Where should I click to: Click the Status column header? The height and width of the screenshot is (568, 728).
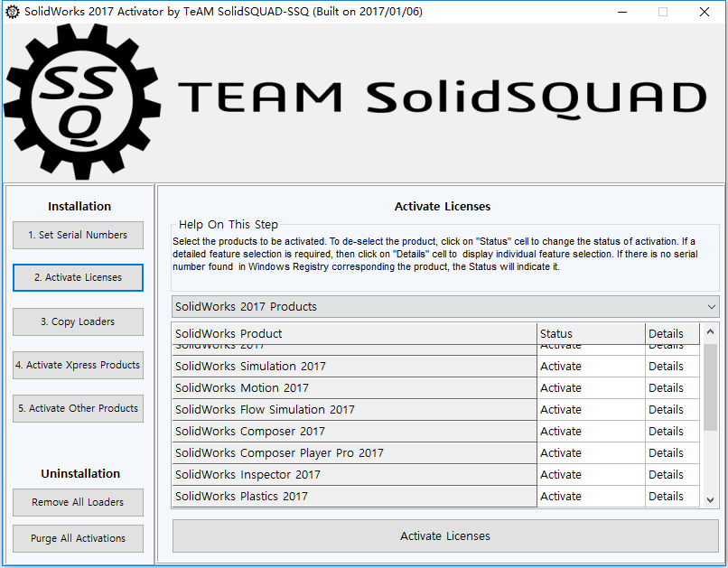(591, 333)
